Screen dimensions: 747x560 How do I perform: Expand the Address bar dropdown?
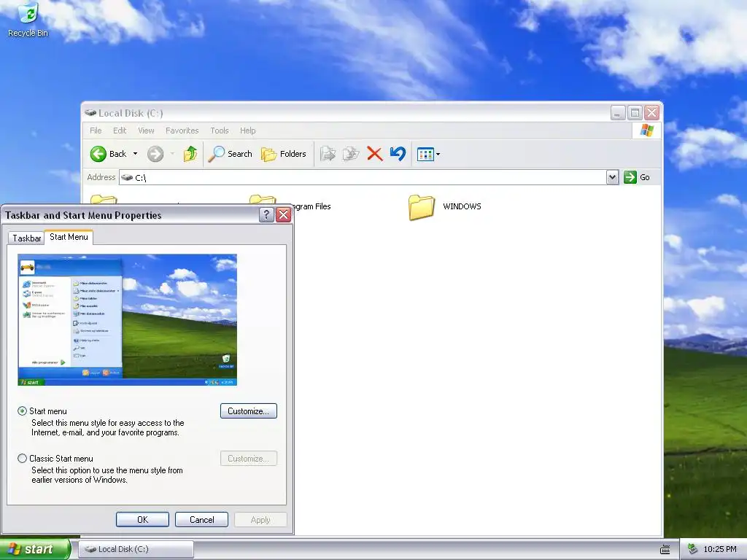click(x=612, y=178)
